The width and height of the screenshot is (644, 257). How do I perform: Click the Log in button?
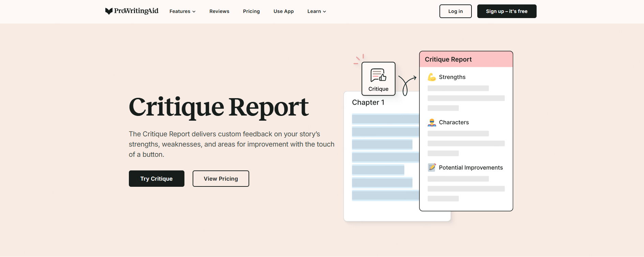(455, 11)
